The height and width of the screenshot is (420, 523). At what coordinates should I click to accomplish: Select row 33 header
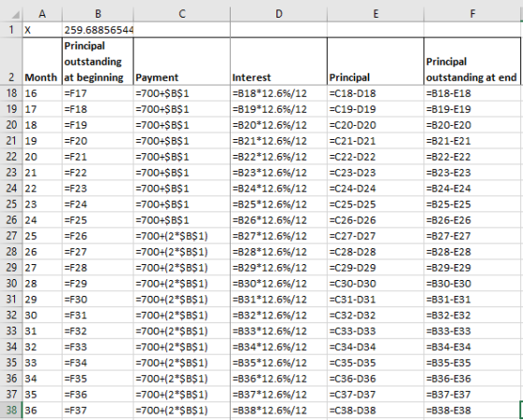(11, 331)
